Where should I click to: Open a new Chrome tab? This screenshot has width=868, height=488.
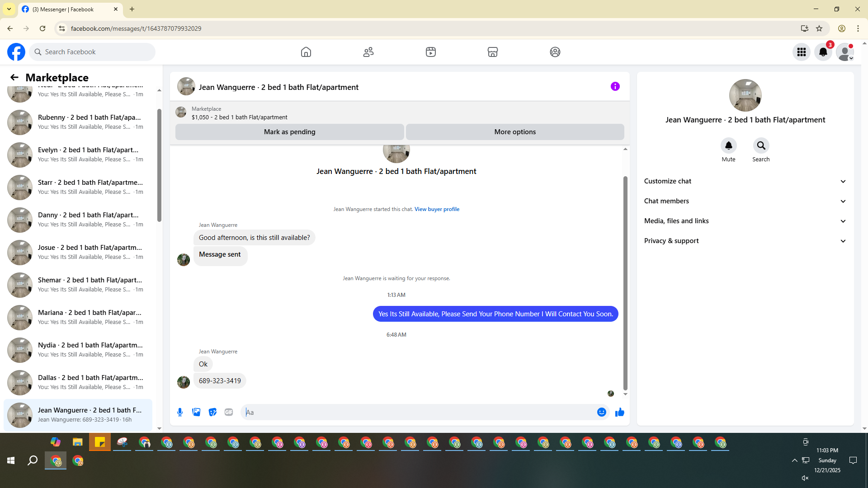132,9
